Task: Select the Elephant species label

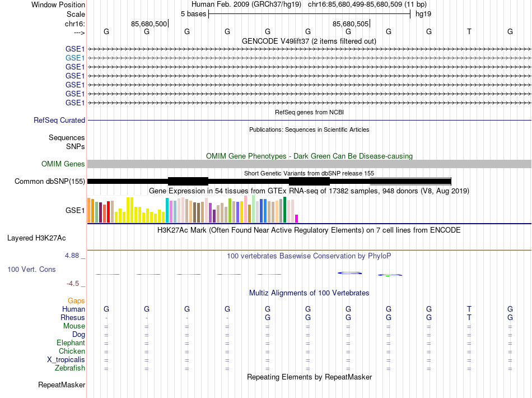Action: [x=71, y=343]
